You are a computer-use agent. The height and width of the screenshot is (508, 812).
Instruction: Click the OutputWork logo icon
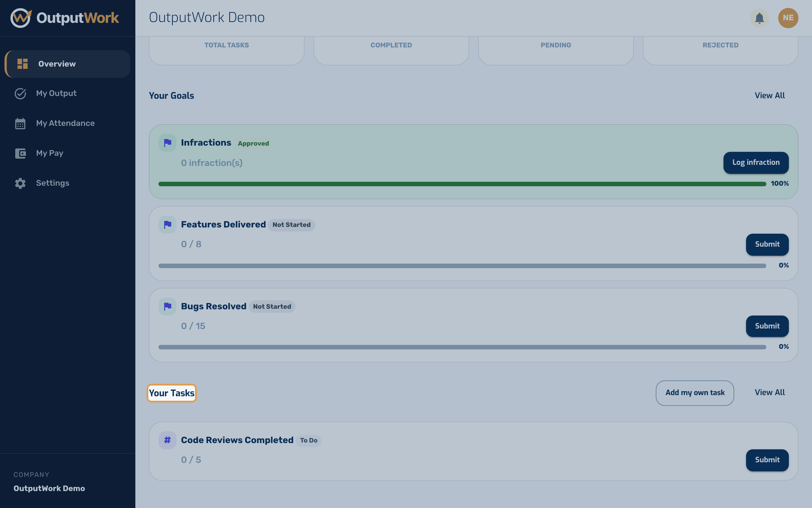(x=21, y=18)
